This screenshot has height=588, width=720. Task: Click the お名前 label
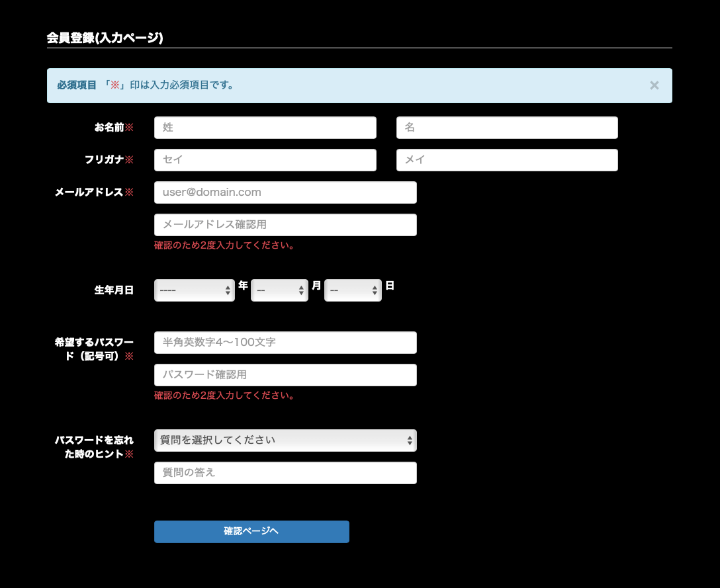(x=109, y=128)
